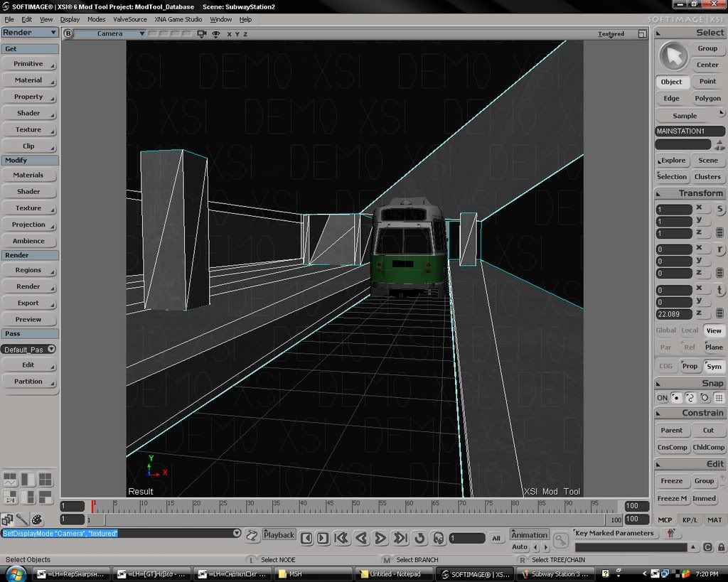This screenshot has width=728, height=582.
Task: Open the palette icon toolbar
Action: coord(37,519)
